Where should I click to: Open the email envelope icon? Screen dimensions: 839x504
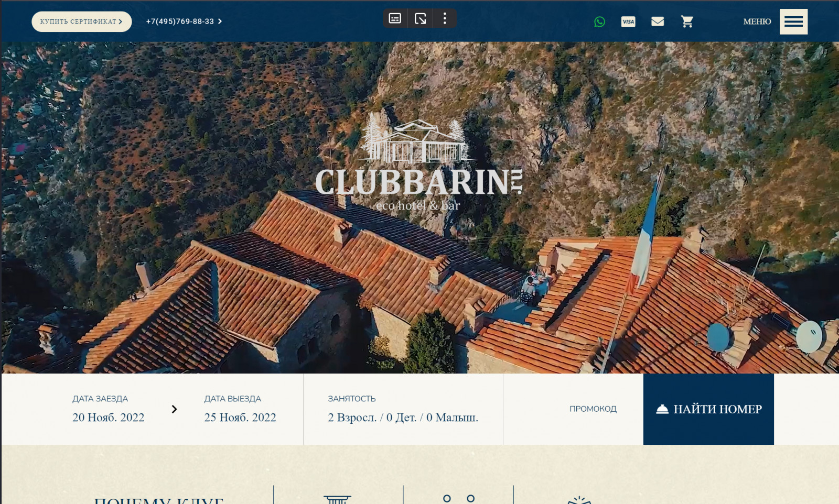point(658,21)
